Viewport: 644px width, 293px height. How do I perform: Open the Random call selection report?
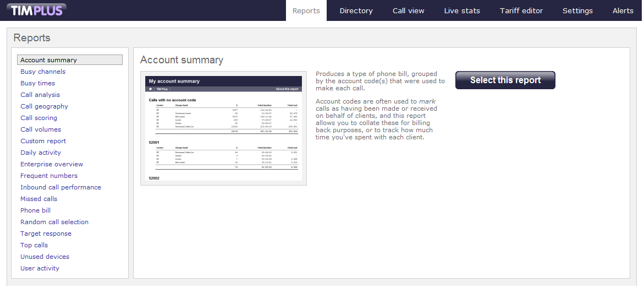pos(54,222)
